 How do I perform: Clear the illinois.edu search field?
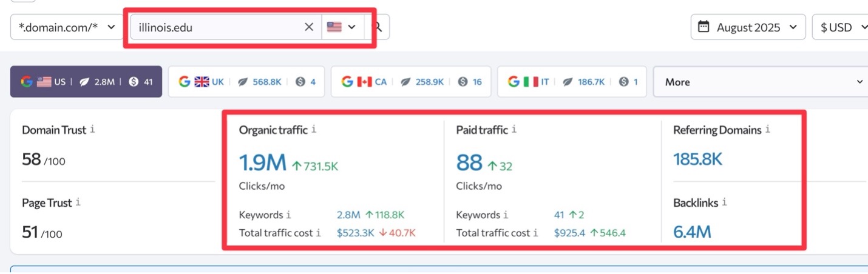(309, 27)
